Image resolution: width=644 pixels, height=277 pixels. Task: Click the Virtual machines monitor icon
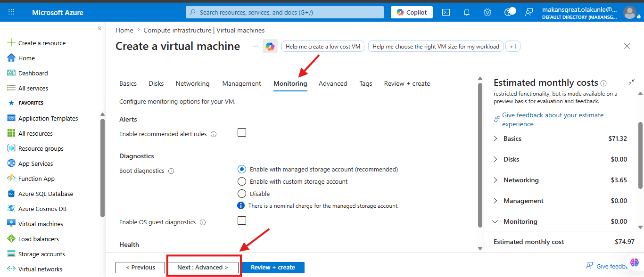[11, 224]
